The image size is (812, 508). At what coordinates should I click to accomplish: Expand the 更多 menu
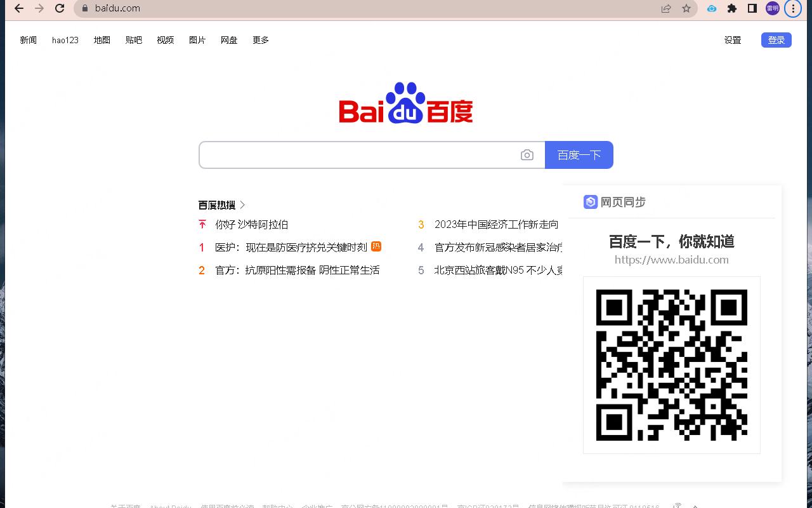pos(261,40)
